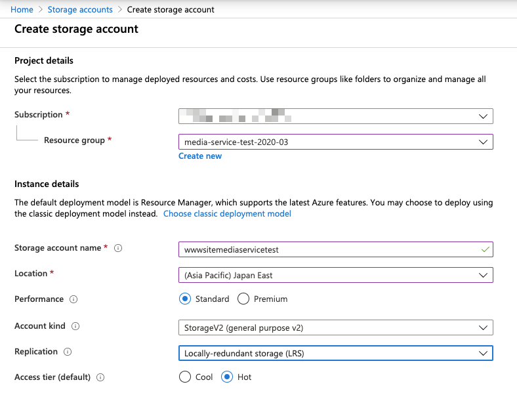Click the Create storage account breadcrumb
This screenshot has width=517, height=420.
(171, 10)
